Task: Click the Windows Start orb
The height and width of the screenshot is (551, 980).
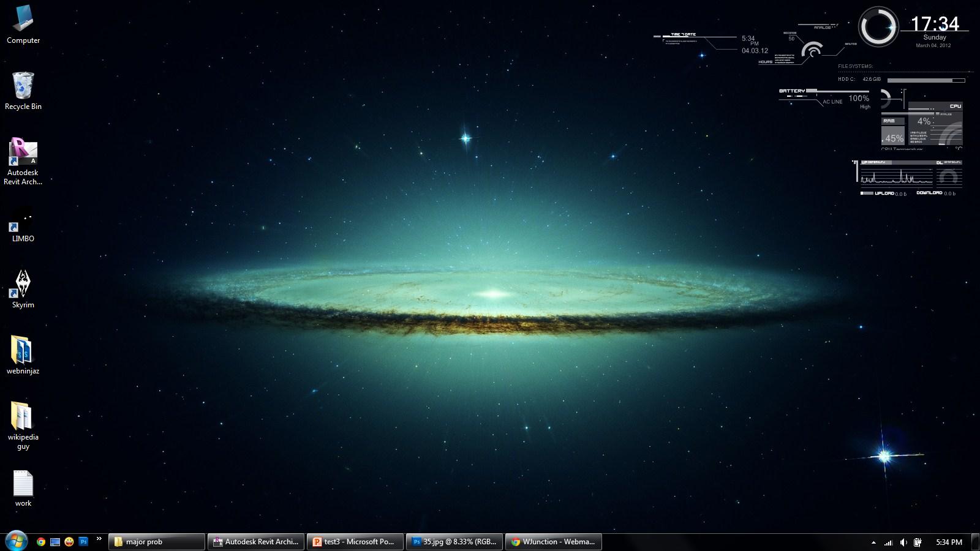Action: pos(16,541)
